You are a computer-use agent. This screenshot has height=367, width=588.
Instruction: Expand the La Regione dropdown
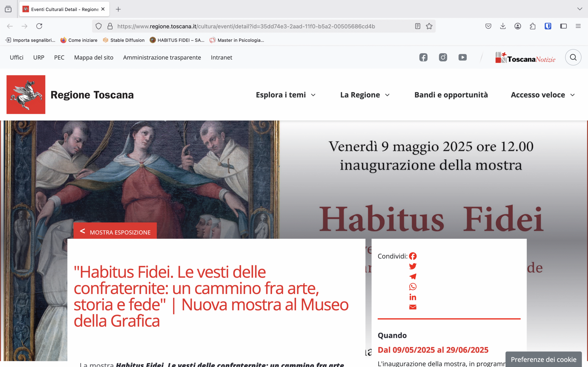[x=365, y=95]
